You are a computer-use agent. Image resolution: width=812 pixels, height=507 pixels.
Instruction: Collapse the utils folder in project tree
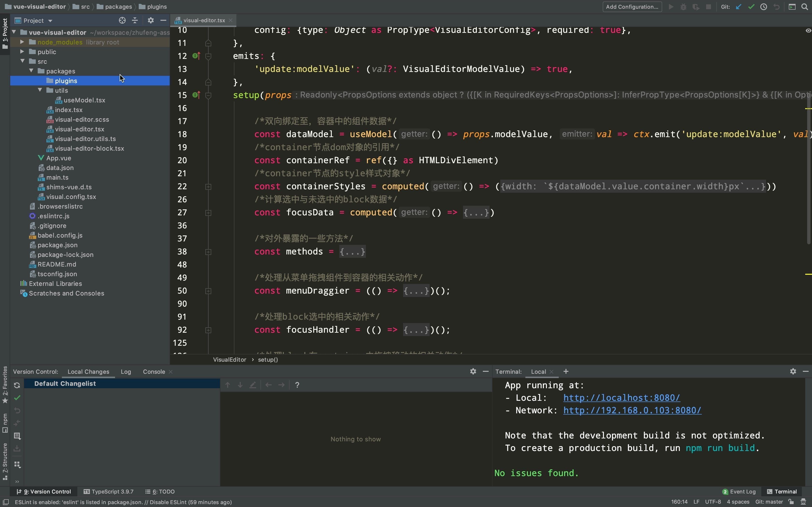40,90
